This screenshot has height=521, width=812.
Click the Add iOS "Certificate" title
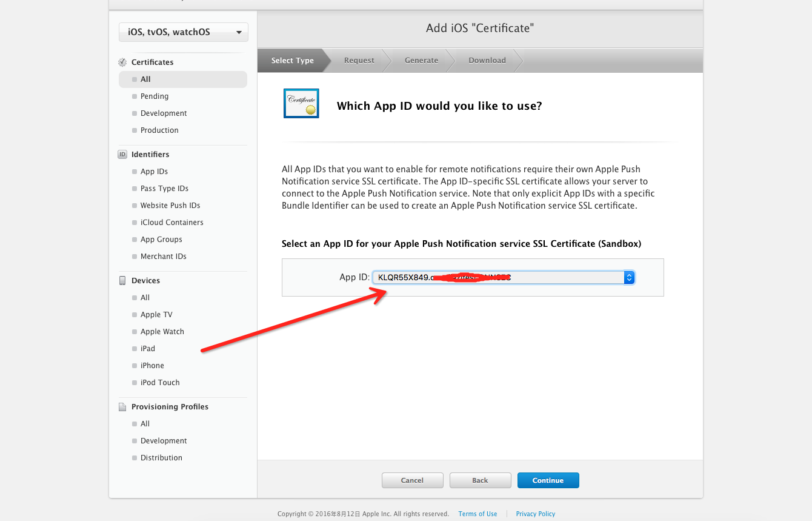480,29
